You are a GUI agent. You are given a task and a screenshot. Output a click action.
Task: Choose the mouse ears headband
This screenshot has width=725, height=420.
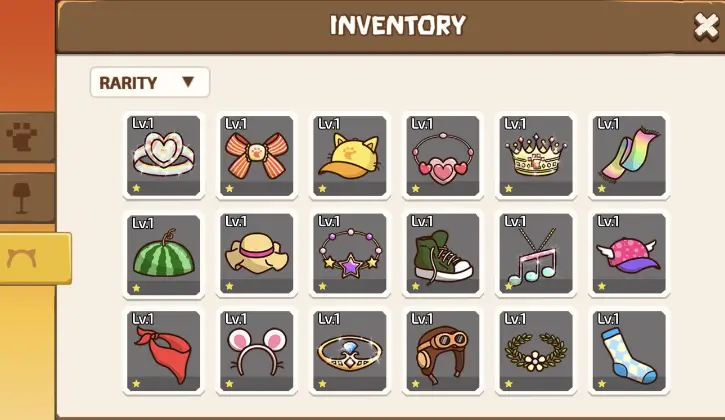257,351
